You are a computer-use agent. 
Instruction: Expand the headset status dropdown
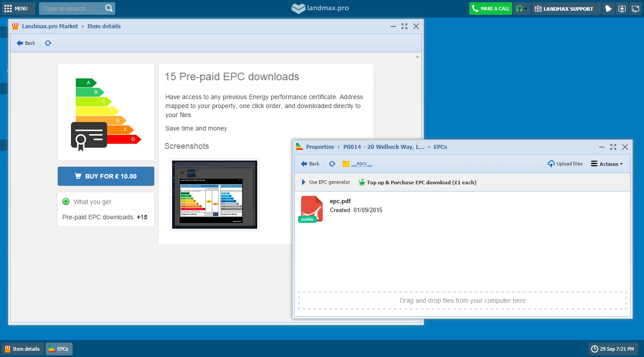[522, 9]
